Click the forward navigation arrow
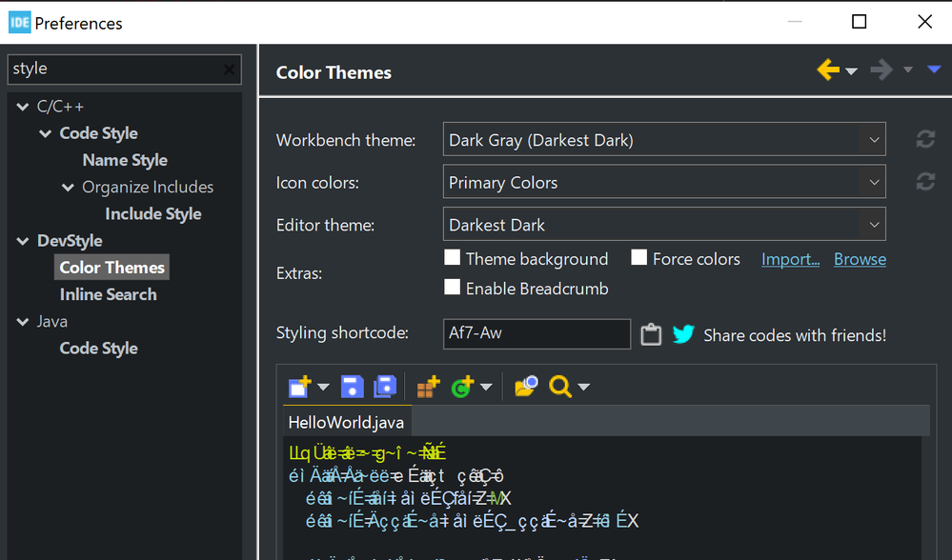 point(881,70)
